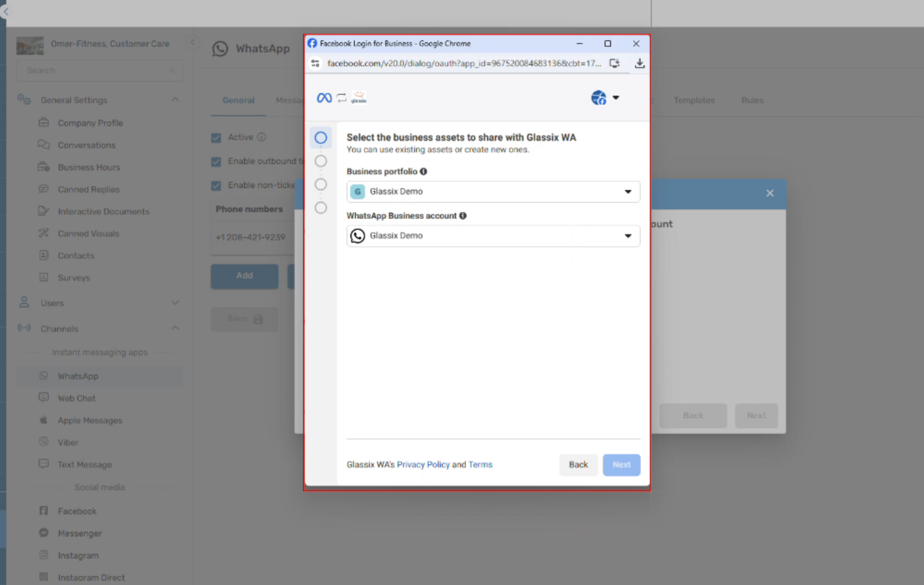Expand the Users section
924x585 pixels.
click(175, 303)
